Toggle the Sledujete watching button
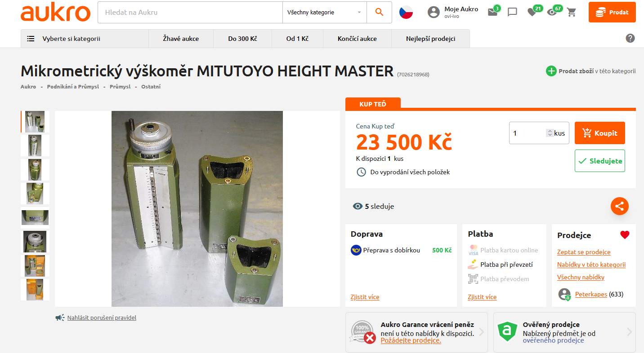Viewport: 644px width, 353px height. click(x=599, y=161)
